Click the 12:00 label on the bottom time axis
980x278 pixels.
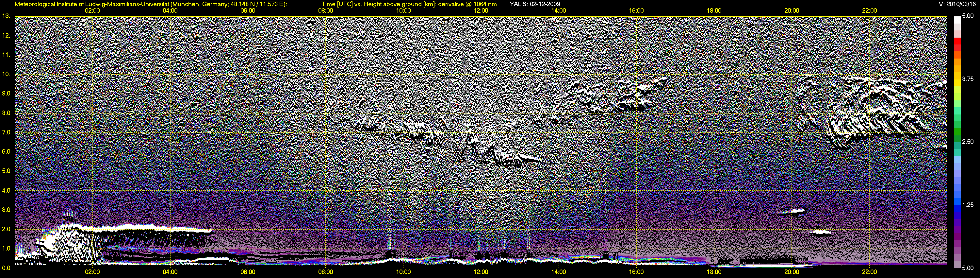[x=481, y=272]
